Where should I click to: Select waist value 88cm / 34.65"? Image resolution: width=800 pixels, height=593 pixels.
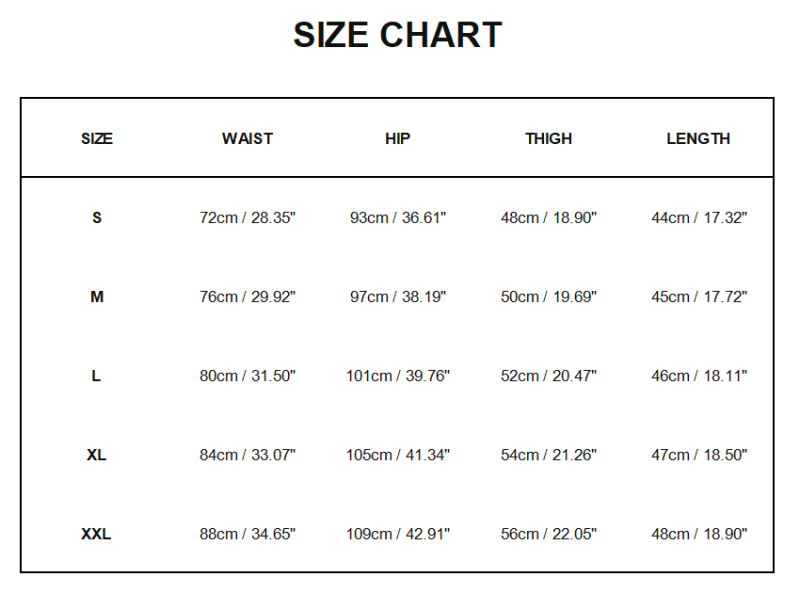coord(248,534)
